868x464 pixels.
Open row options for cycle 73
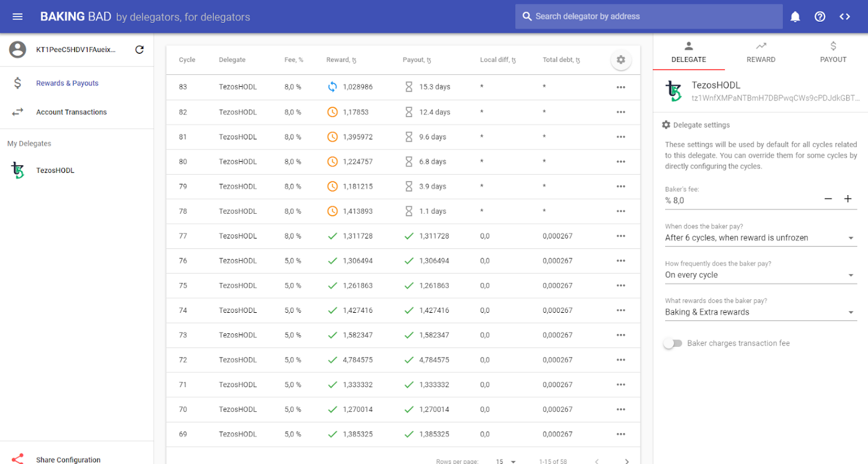621,335
